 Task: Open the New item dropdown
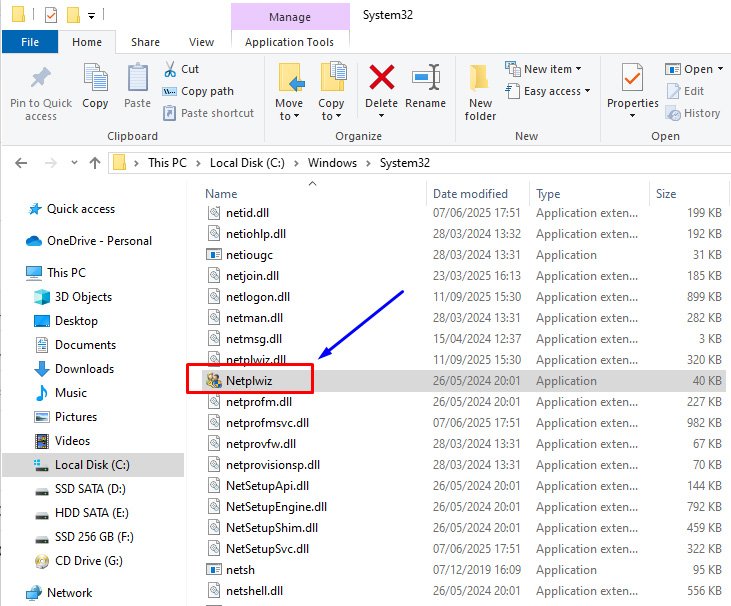[544, 69]
